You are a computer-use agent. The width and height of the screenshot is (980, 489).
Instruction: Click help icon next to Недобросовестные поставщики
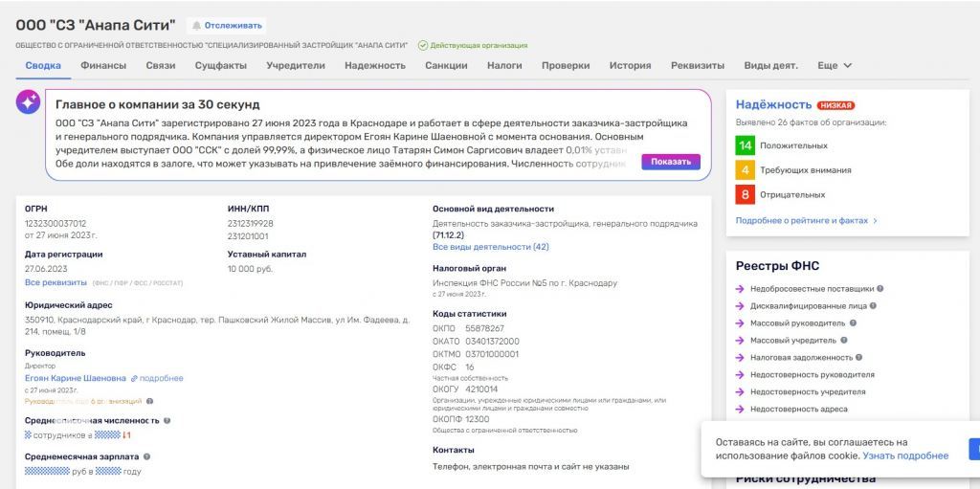tap(880, 288)
